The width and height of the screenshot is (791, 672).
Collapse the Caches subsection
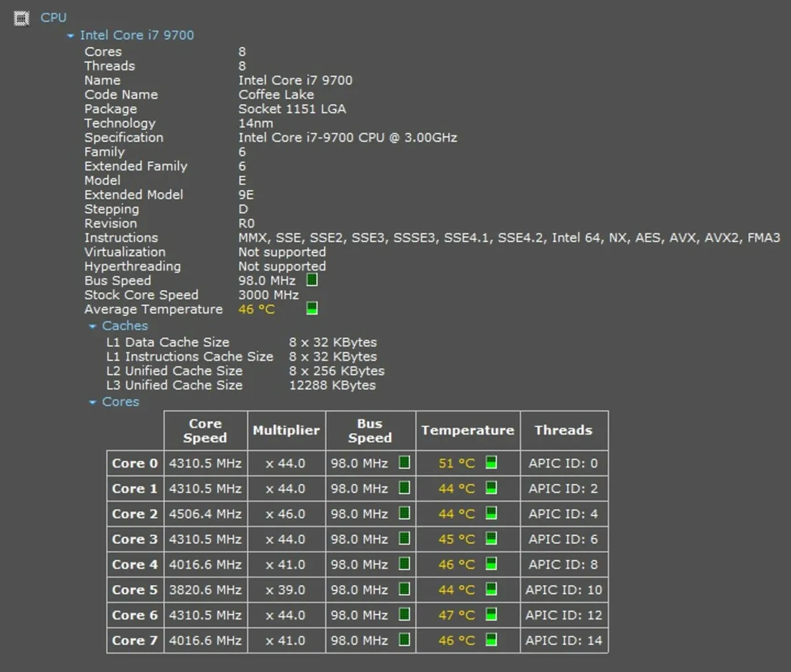[x=93, y=326]
